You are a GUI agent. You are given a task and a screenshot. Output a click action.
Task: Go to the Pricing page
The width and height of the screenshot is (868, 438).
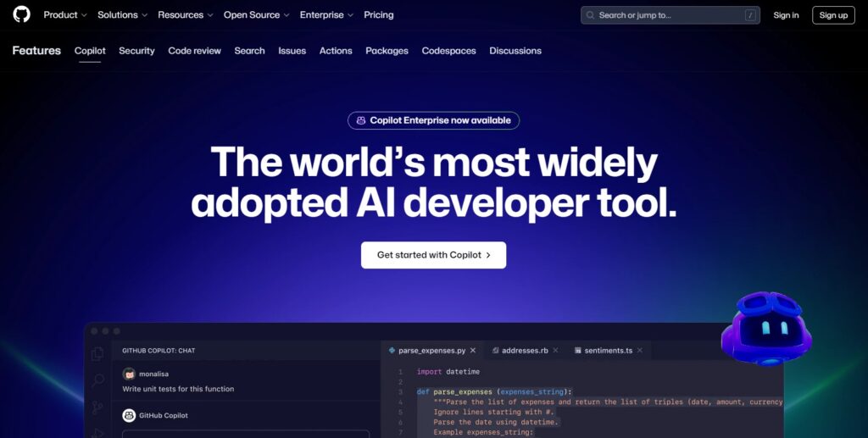(x=379, y=15)
